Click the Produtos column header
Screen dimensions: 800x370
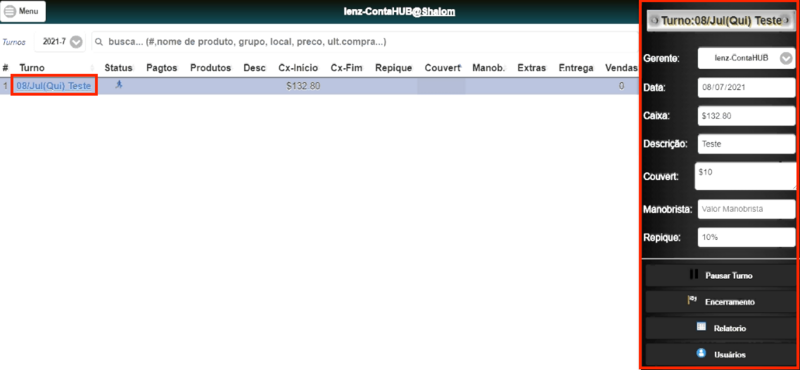point(210,68)
